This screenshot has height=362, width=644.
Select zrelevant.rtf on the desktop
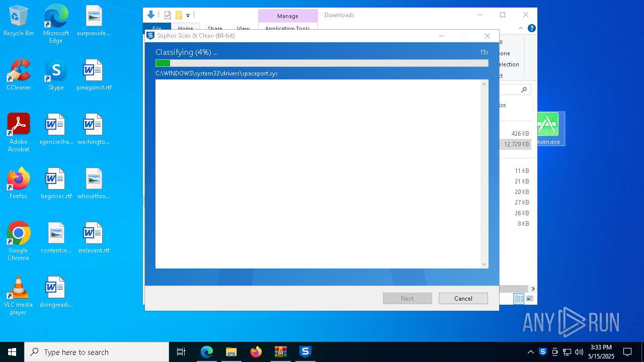pyautogui.click(x=94, y=238)
